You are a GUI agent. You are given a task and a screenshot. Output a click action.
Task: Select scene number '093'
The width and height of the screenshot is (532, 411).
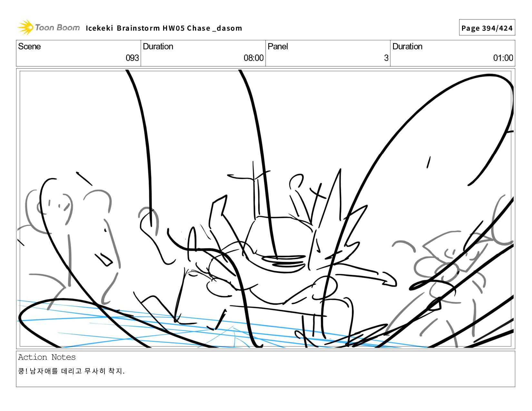pos(132,58)
